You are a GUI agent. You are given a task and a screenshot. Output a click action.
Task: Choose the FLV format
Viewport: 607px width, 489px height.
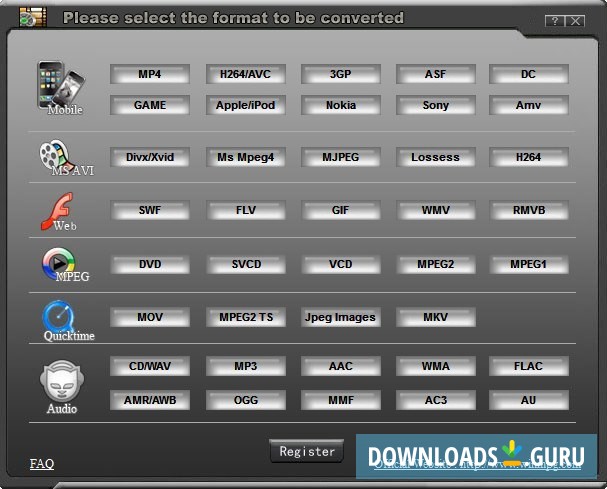245,210
